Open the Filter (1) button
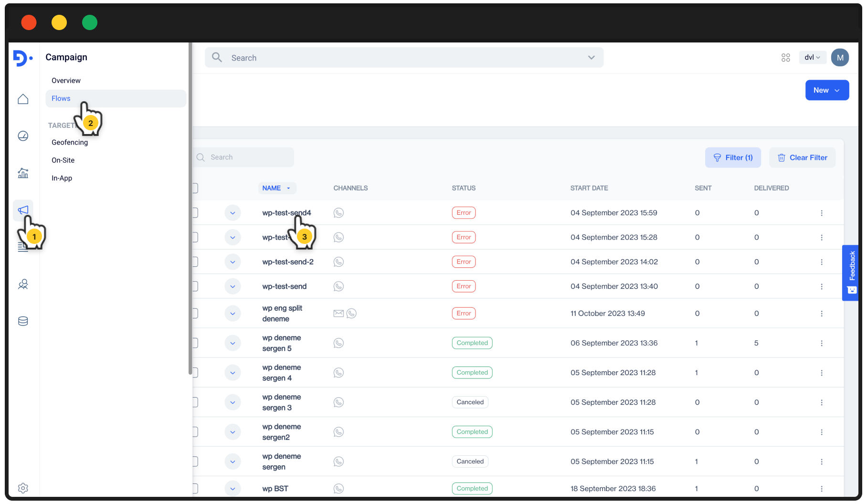 click(x=733, y=157)
